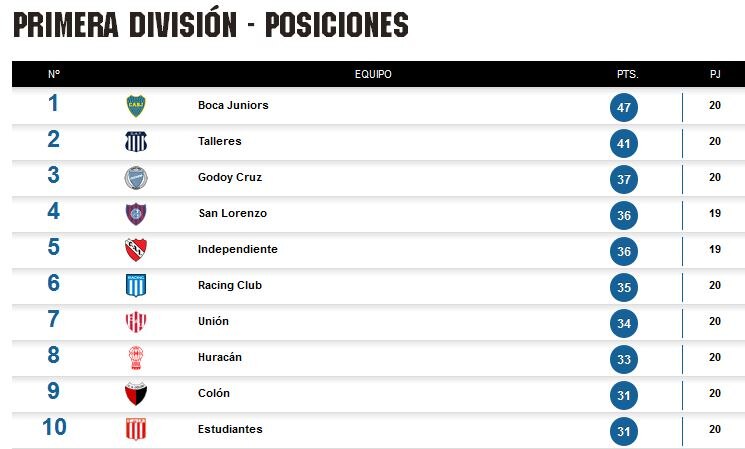Image resolution: width=745 pixels, height=449 pixels.
Task: Click the 47 points blue badge
Action: pyautogui.click(x=624, y=107)
